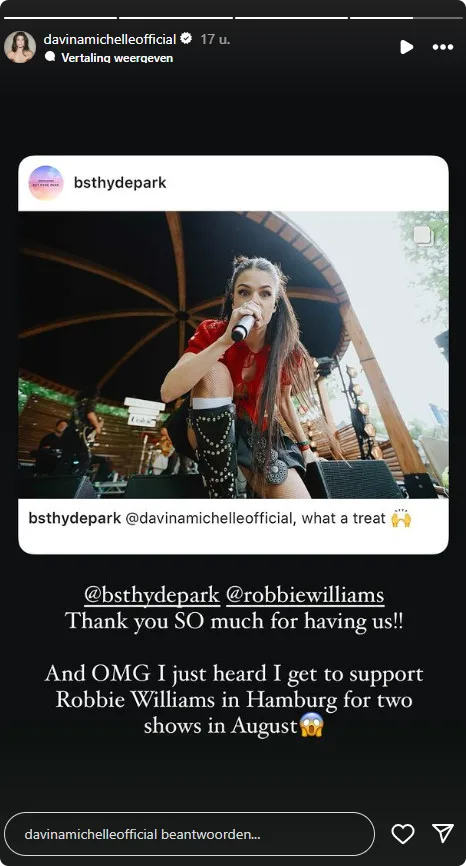Jump to second story progress segment

(176, 18)
